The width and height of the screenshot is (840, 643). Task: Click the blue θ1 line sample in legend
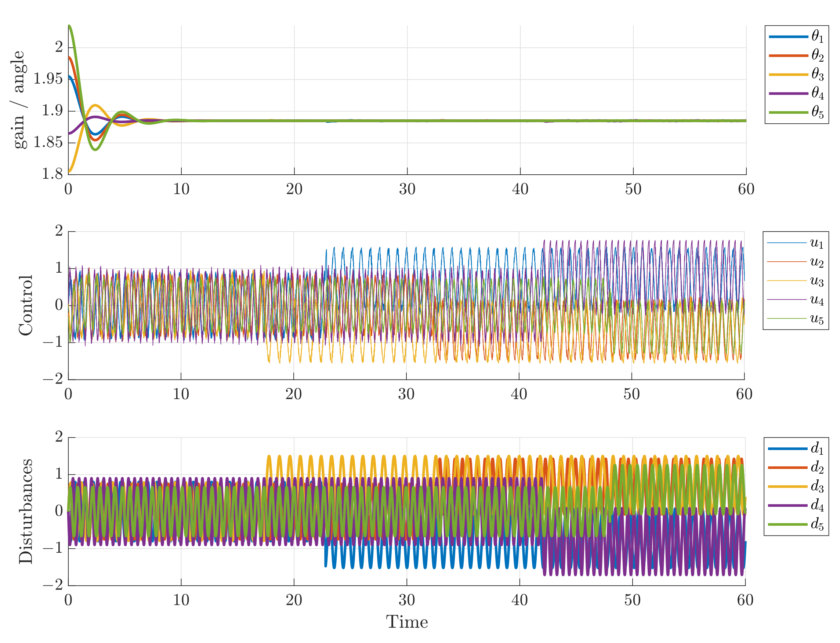[x=788, y=37]
